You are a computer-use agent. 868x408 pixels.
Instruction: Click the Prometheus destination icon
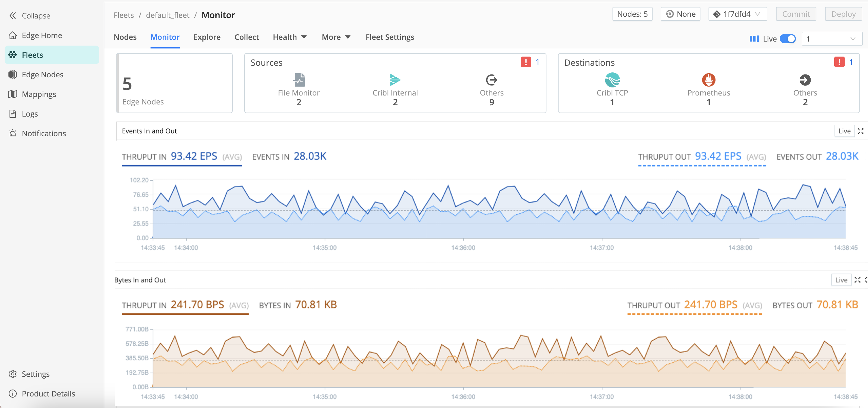click(x=708, y=80)
